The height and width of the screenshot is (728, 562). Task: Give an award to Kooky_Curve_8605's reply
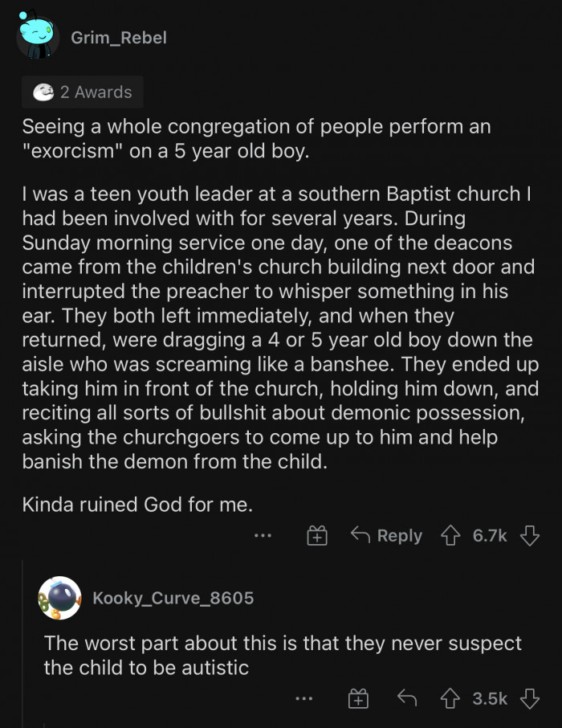click(x=358, y=699)
